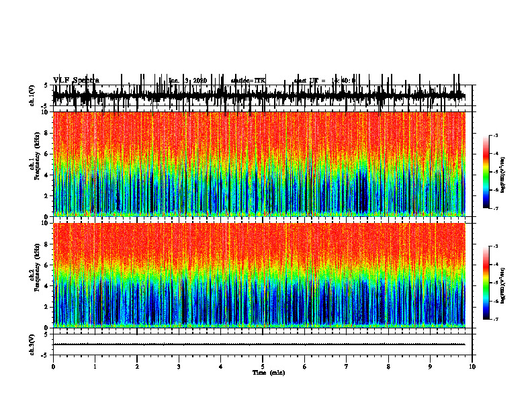Click the "ch.3(V)" axis label
The image size is (532, 411).
(x=32, y=345)
